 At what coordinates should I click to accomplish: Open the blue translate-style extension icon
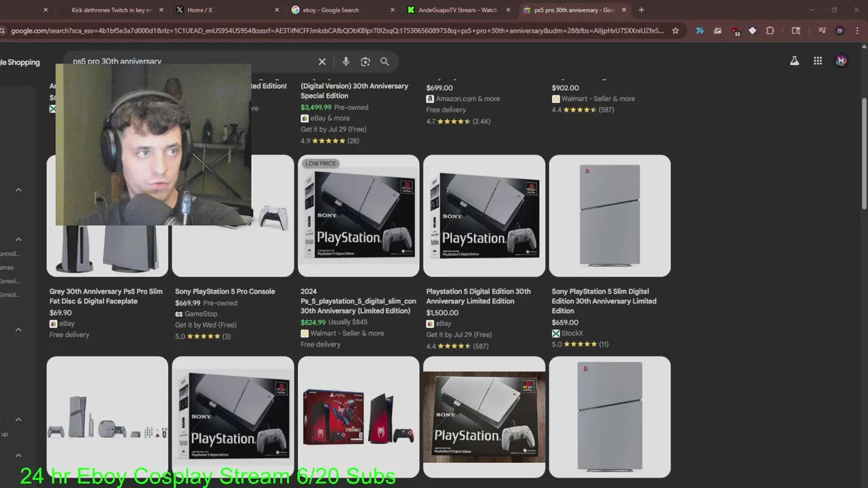700,30
